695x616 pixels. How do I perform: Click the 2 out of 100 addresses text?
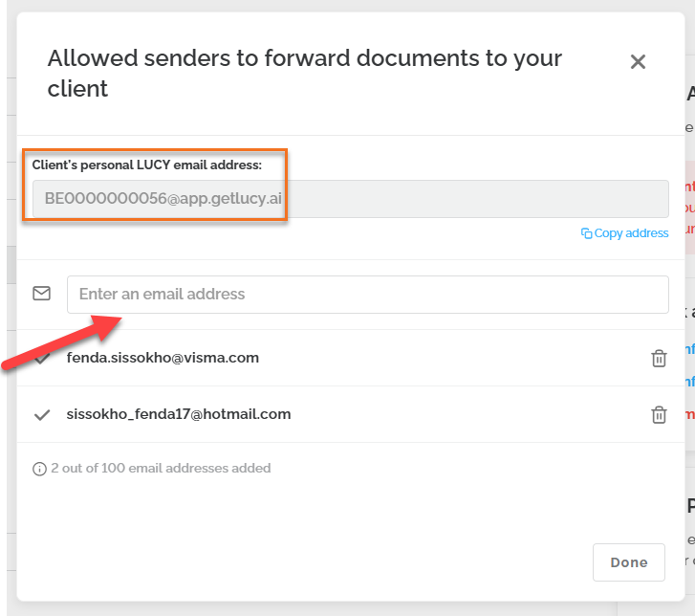point(161,469)
